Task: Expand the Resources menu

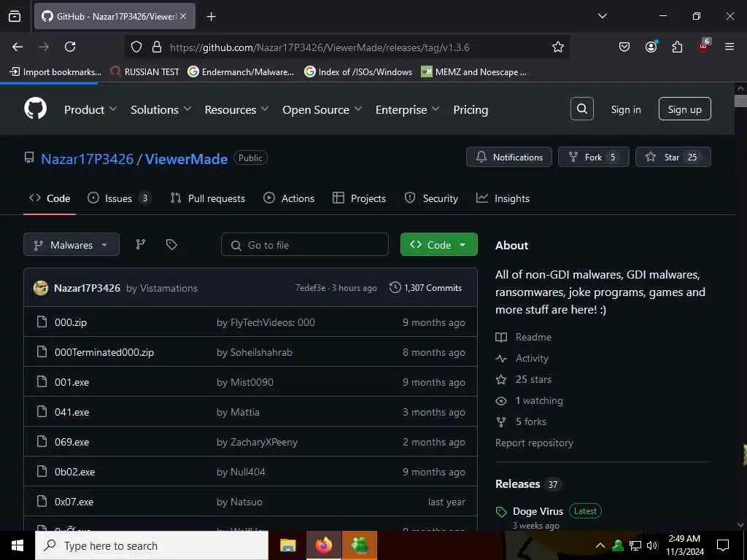Action: point(236,109)
